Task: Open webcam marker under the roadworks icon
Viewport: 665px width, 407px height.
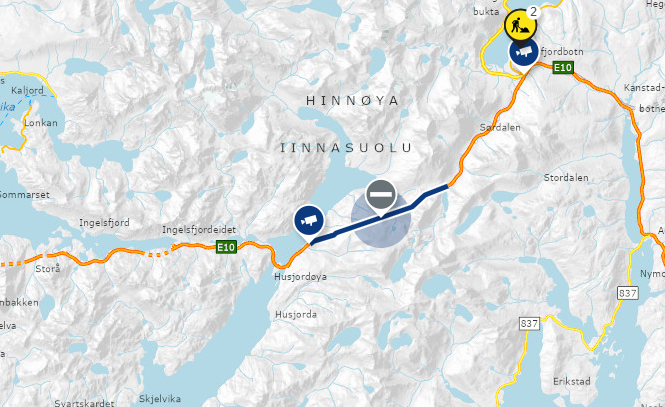Action: pyautogui.click(x=524, y=53)
